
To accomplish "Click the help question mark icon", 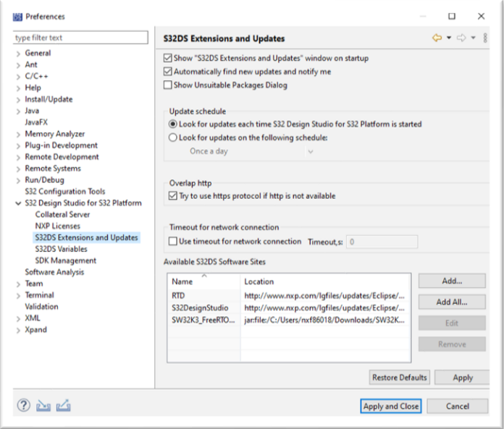I will 23,406.
